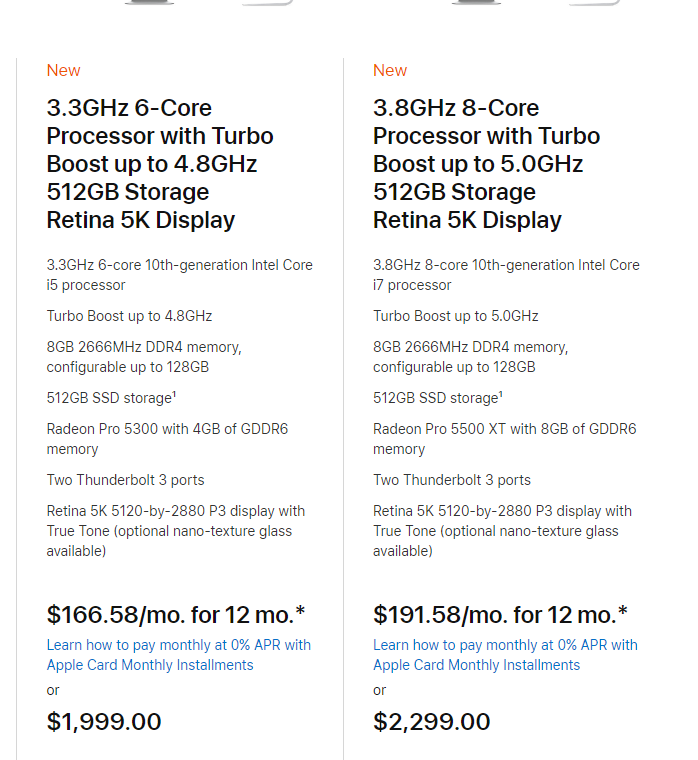The image size is (698, 760).
Task: Click the iMac image above the 8-Core model
Action: coord(535,2)
